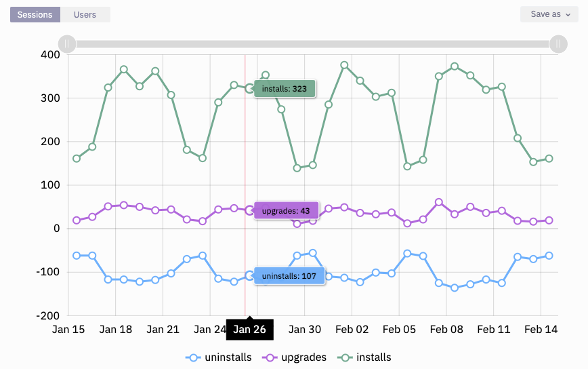Viewport: 588px width, 369px height.
Task: Click the first uninstalls data point on Jan 15
Action: pyautogui.click(x=77, y=256)
